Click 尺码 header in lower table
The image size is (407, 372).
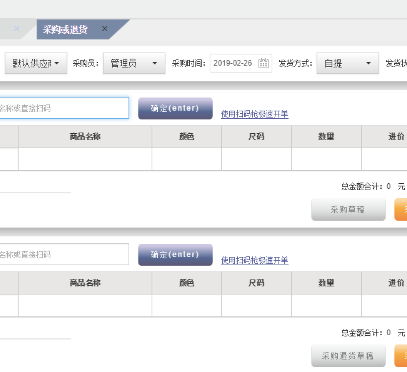[256, 283]
